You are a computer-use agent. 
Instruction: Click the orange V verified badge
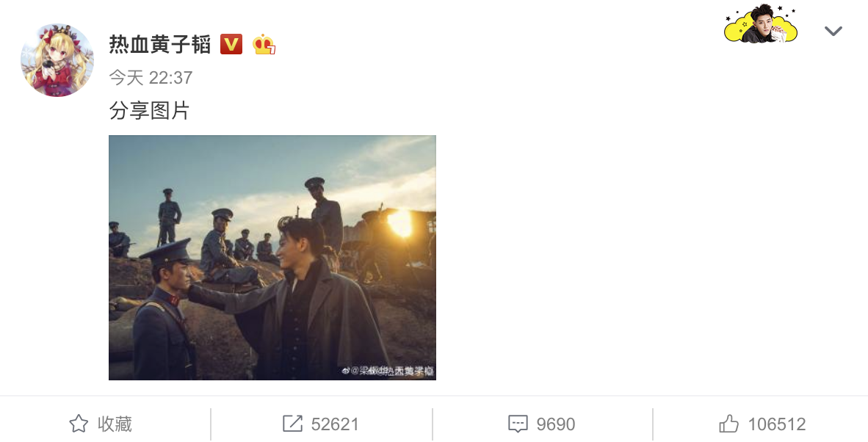tap(231, 44)
